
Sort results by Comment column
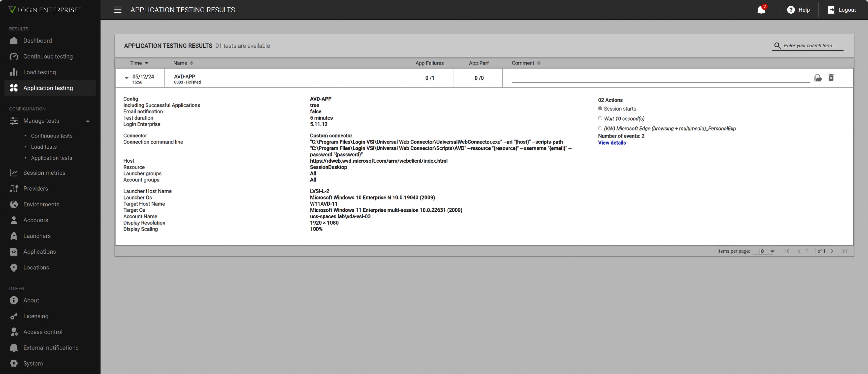526,63
